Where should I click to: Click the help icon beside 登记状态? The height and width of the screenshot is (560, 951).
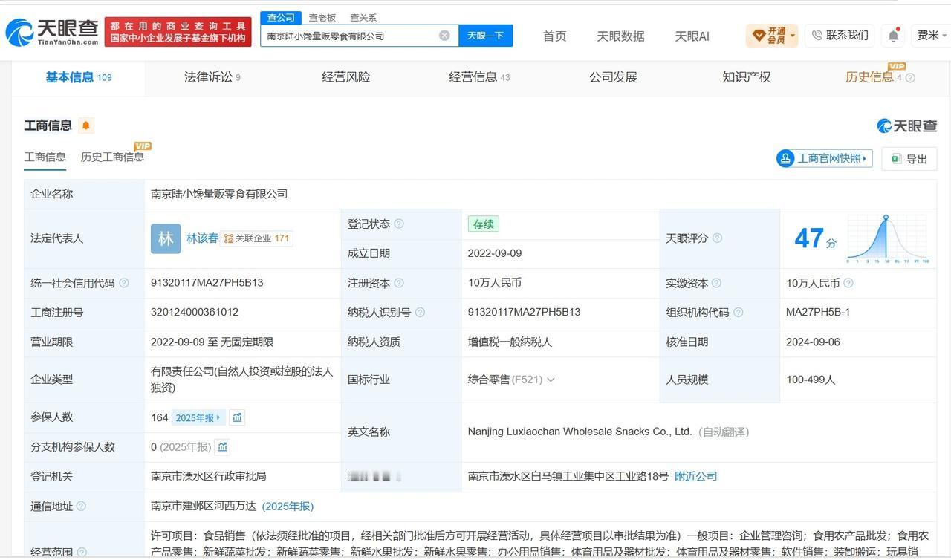(x=399, y=224)
